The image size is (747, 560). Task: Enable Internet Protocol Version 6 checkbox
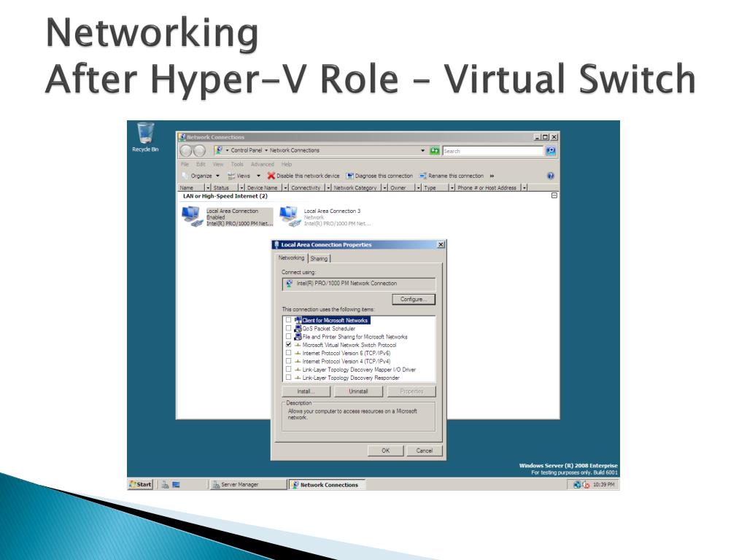tap(288, 353)
